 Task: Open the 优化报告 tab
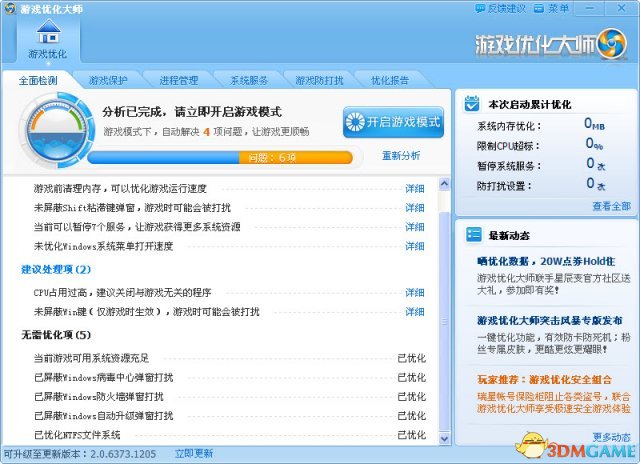pos(390,80)
